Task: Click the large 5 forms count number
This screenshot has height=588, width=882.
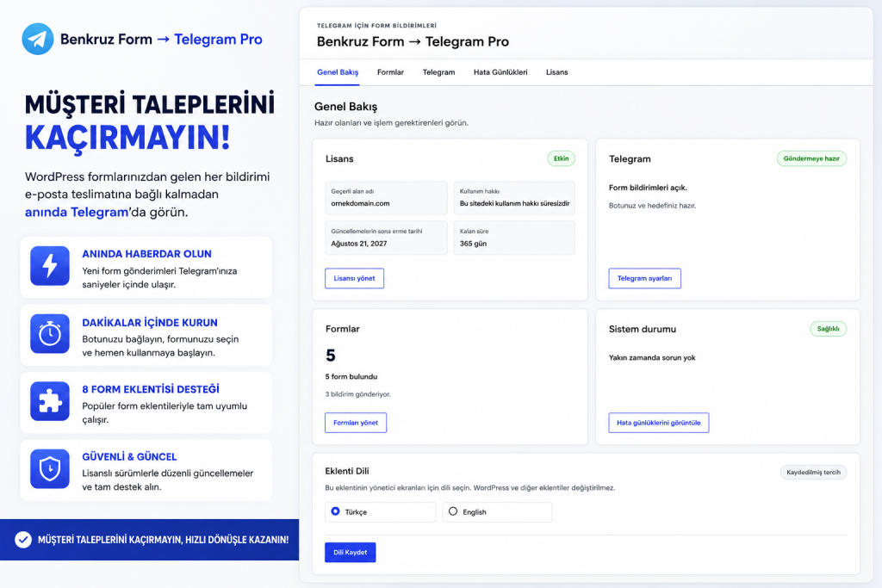Action: pyautogui.click(x=330, y=356)
